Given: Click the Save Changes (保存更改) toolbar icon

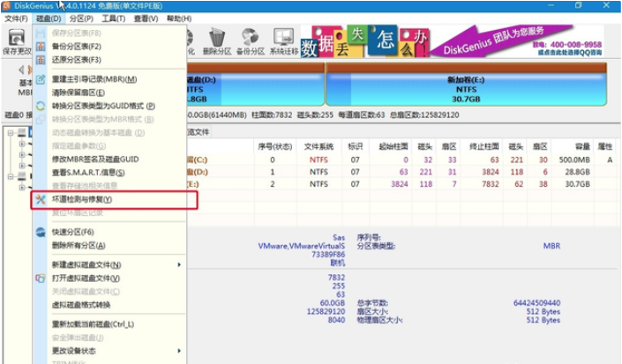Looking at the screenshot, I should (16, 42).
